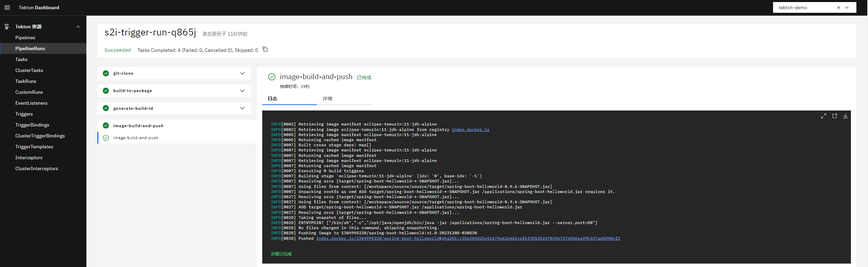Click the Tekton resources robot icon
The image size is (868, 267).
tap(7, 27)
